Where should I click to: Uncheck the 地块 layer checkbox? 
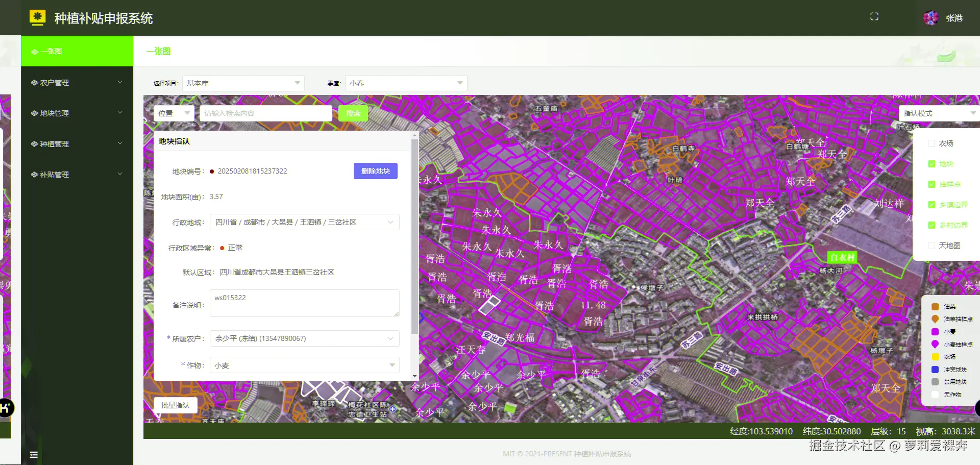(932, 164)
